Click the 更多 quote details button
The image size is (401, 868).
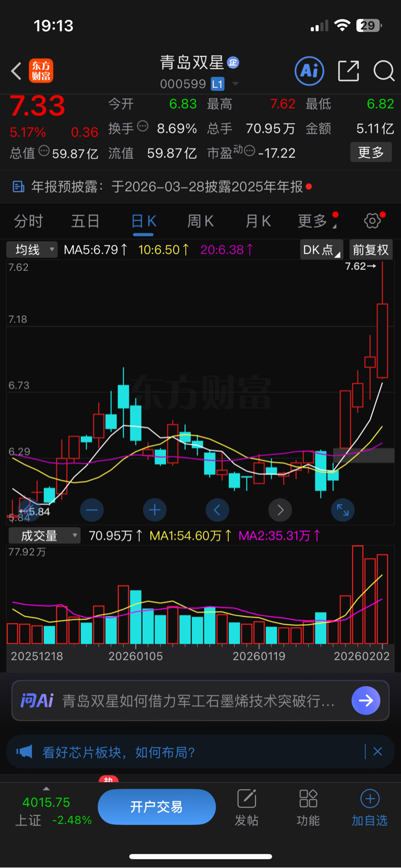coord(371,152)
